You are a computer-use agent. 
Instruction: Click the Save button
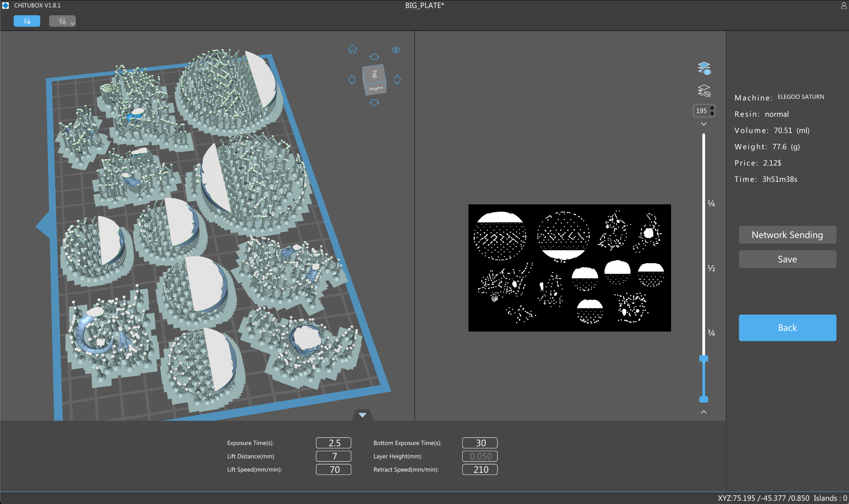coord(787,259)
